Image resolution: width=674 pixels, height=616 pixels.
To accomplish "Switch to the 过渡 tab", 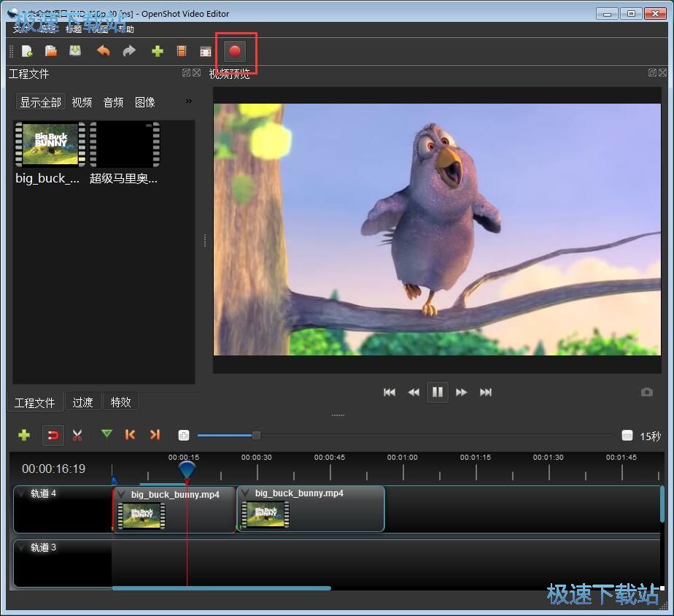I will click(82, 403).
